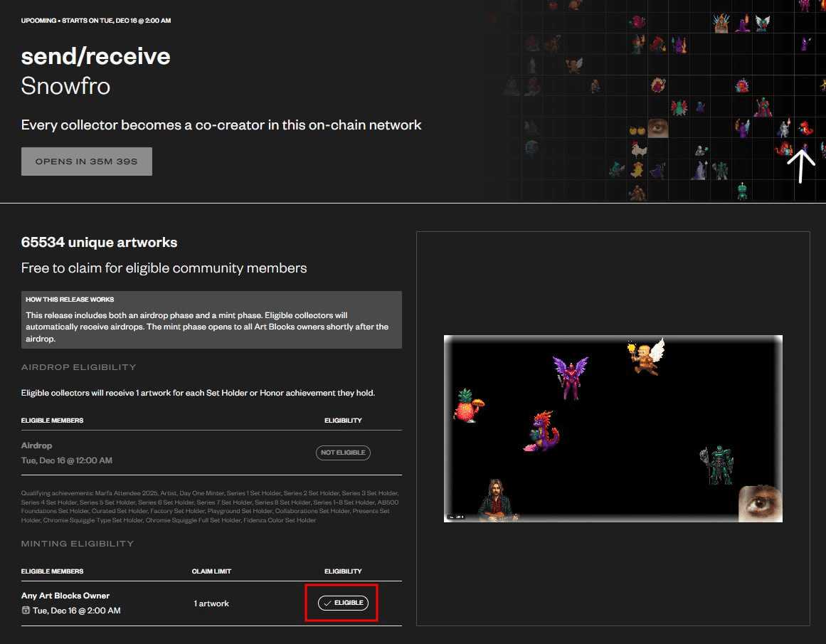Viewport: 826px width, 644px height.
Task: Click the send/receive project title
Action: coord(95,56)
